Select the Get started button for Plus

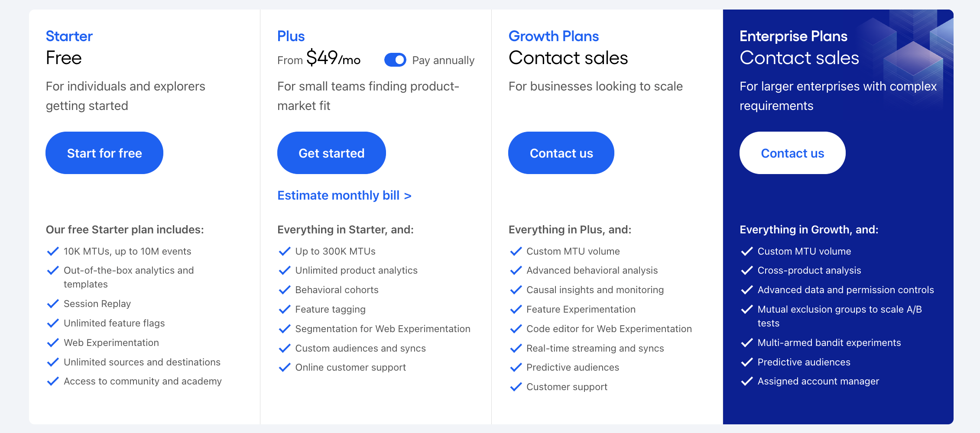(x=331, y=153)
